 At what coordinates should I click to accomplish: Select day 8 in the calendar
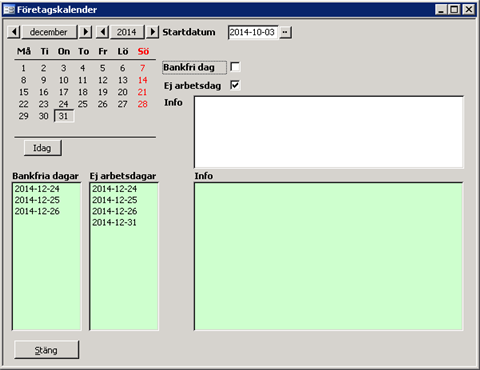pyautogui.click(x=23, y=80)
